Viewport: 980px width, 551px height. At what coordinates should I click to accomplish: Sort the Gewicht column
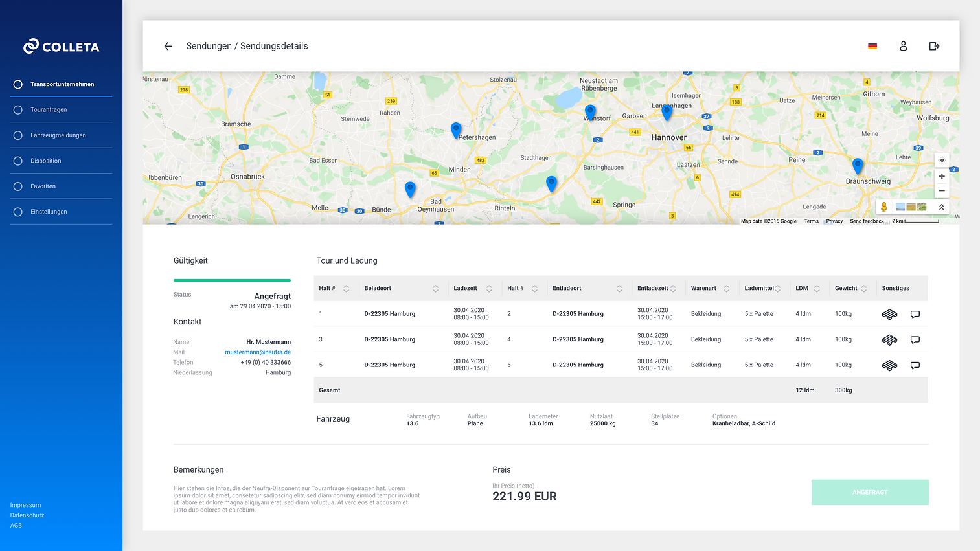(x=864, y=289)
